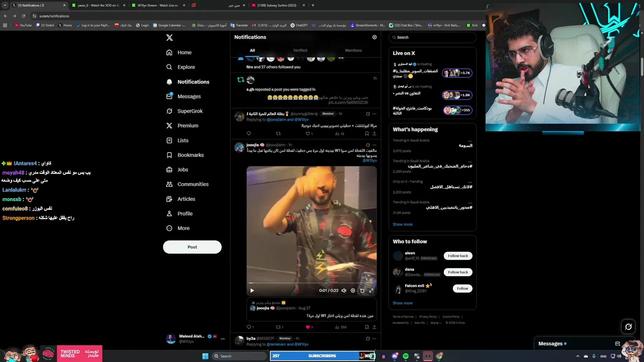Click the Windows Start button
The width and height of the screenshot is (644, 362).
tap(205, 356)
